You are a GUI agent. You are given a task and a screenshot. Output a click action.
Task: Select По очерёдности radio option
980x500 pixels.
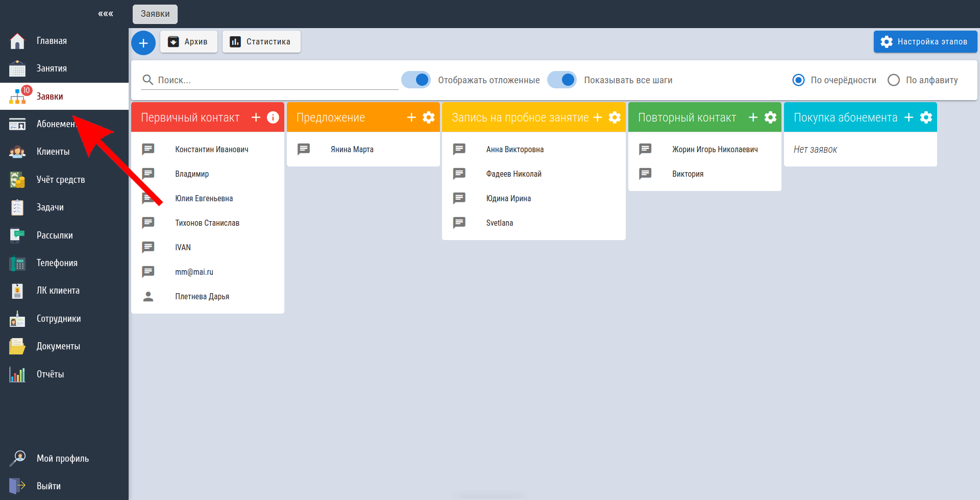(x=798, y=80)
